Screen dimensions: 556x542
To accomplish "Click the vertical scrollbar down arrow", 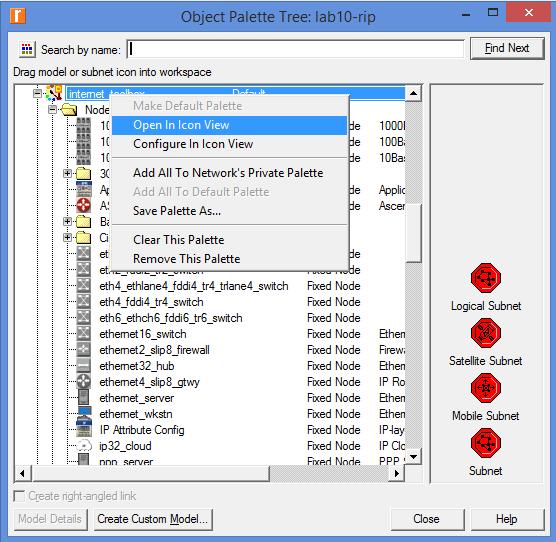I will 413,457.
